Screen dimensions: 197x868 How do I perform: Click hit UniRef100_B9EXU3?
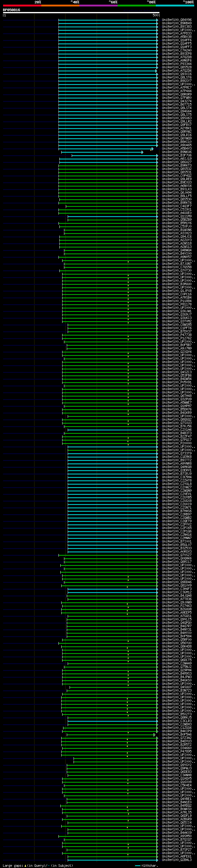[x=177, y=183]
